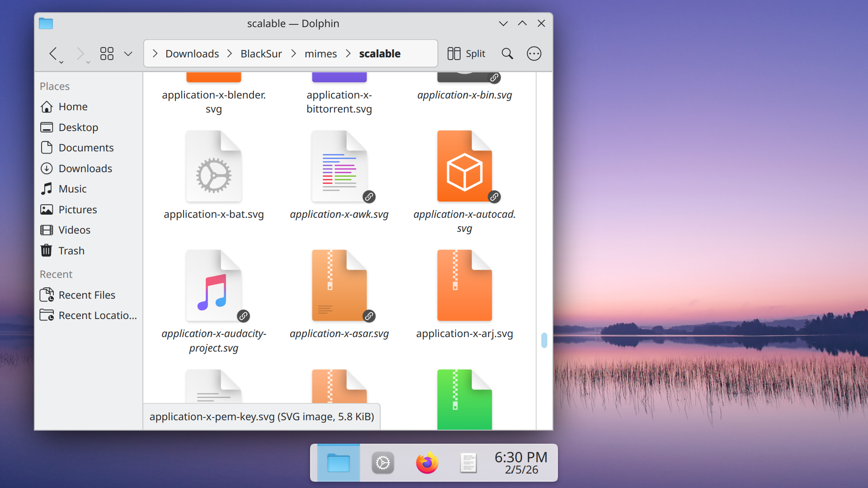Go back with the back arrow
Image resolution: width=868 pixels, height=488 pixels.
pos(53,54)
